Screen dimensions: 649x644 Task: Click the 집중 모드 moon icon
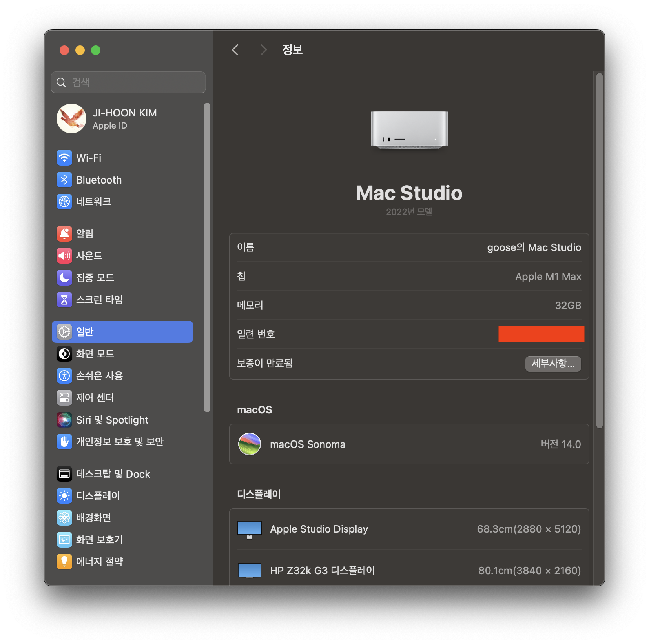(x=64, y=278)
